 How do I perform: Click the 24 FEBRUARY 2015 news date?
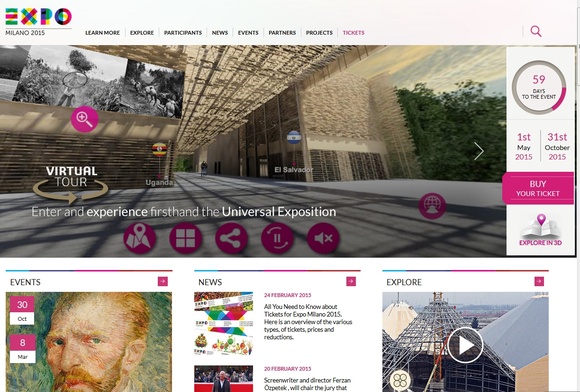coord(287,295)
